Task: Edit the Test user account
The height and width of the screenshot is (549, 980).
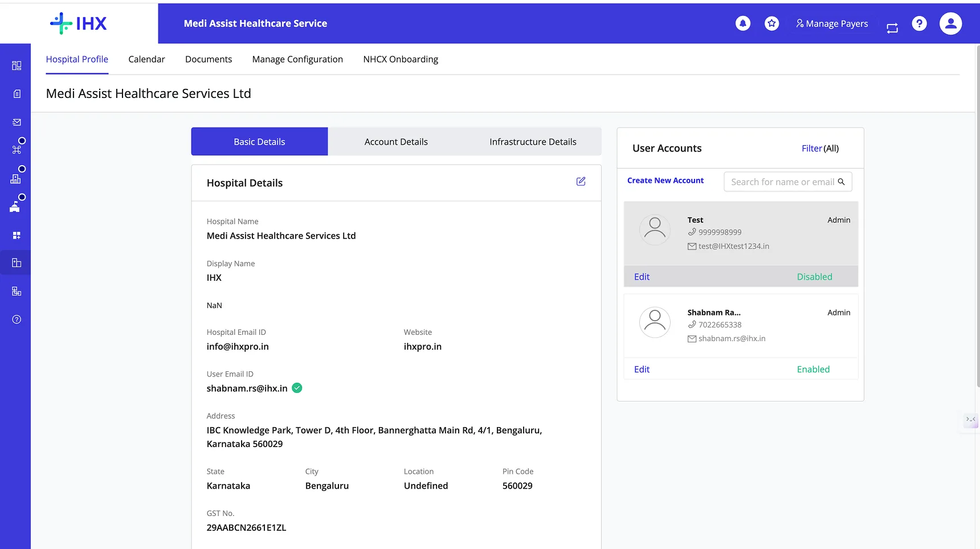Action: (x=642, y=277)
